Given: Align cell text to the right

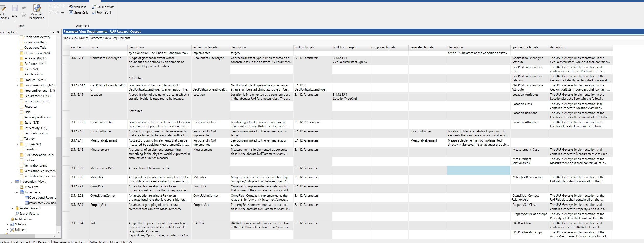Looking at the screenshot, I should 62,7.
